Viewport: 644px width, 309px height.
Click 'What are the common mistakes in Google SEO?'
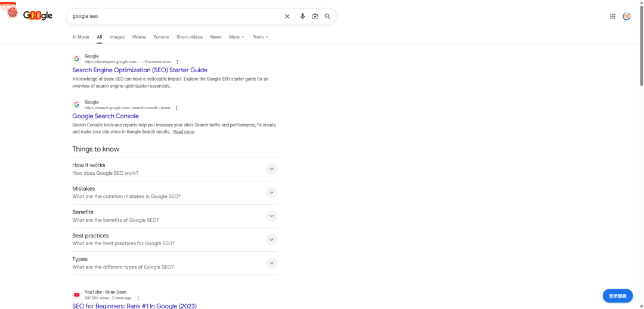tap(126, 196)
